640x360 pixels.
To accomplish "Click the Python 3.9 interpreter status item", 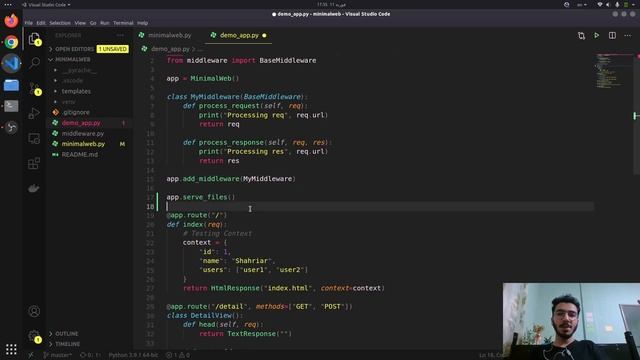I will (x=133, y=355).
